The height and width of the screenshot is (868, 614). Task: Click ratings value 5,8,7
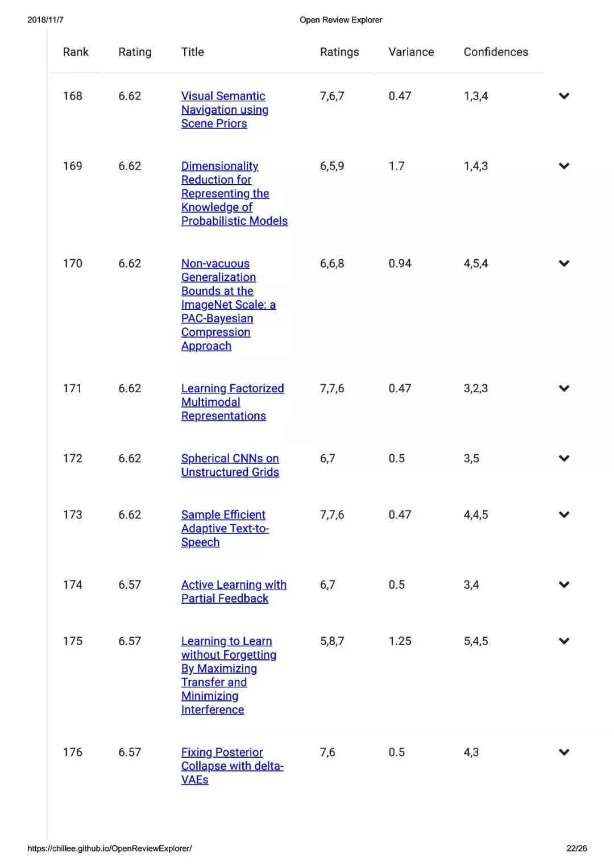point(332,641)
